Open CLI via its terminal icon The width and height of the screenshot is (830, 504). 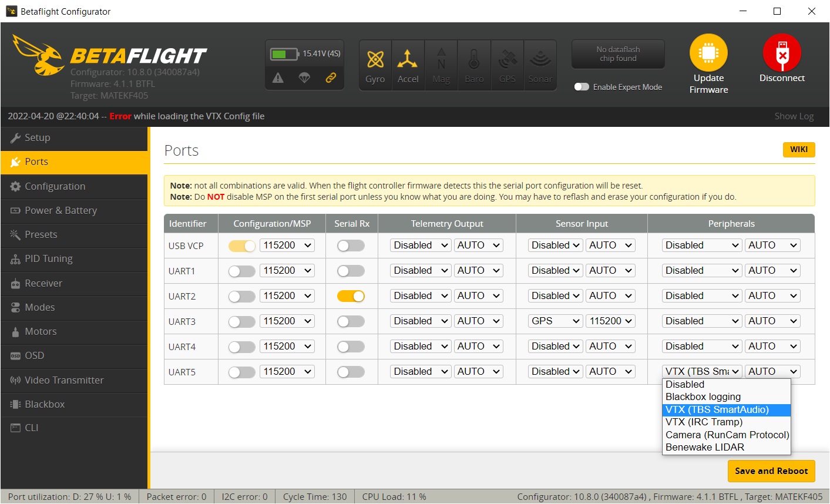coord(16,428)
